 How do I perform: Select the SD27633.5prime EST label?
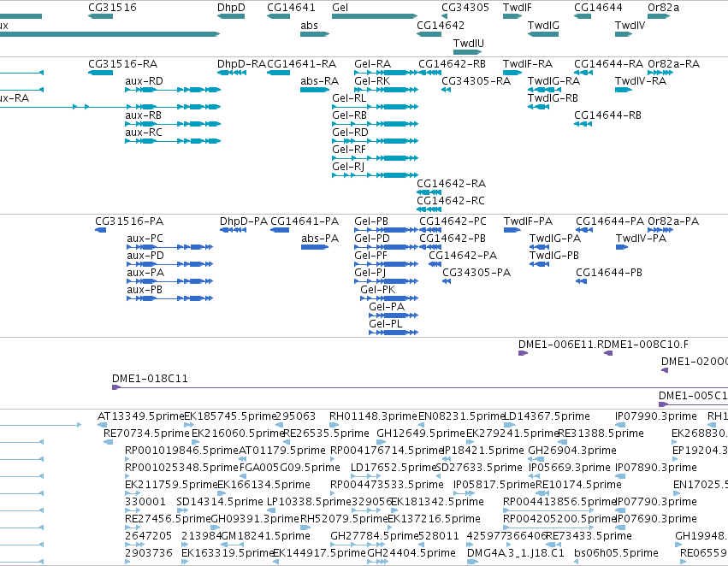pos(479,468)
